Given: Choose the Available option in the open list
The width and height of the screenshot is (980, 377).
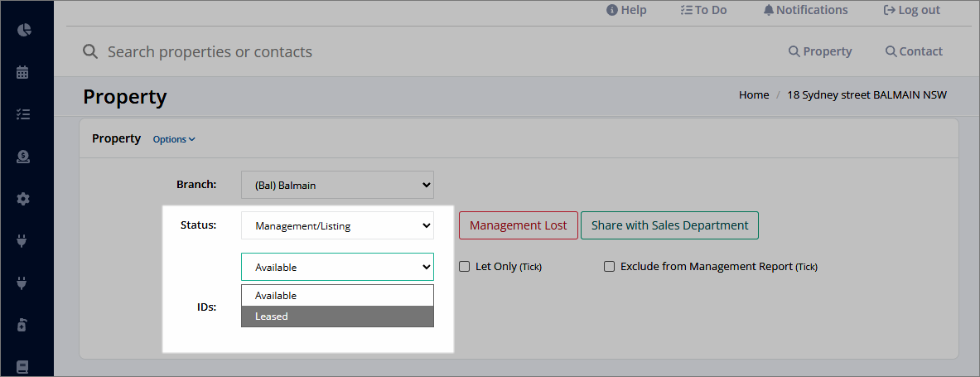Looking at the screenshot, I should (x=337, y=296).
